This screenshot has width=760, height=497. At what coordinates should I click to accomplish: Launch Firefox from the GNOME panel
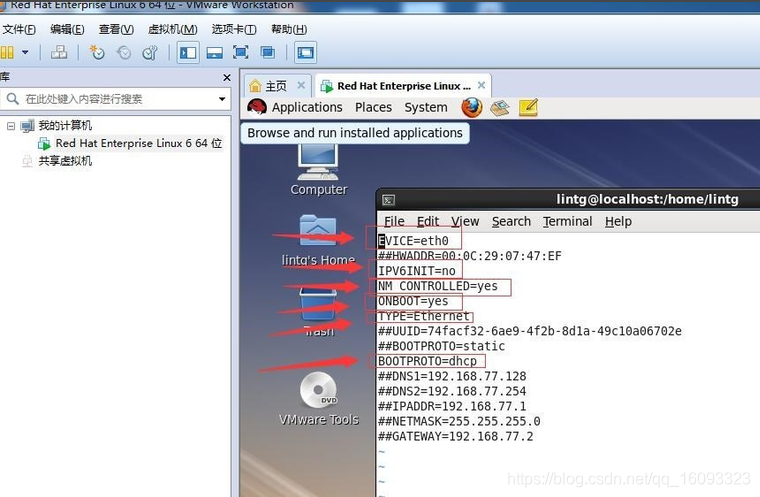coord(472,108)
